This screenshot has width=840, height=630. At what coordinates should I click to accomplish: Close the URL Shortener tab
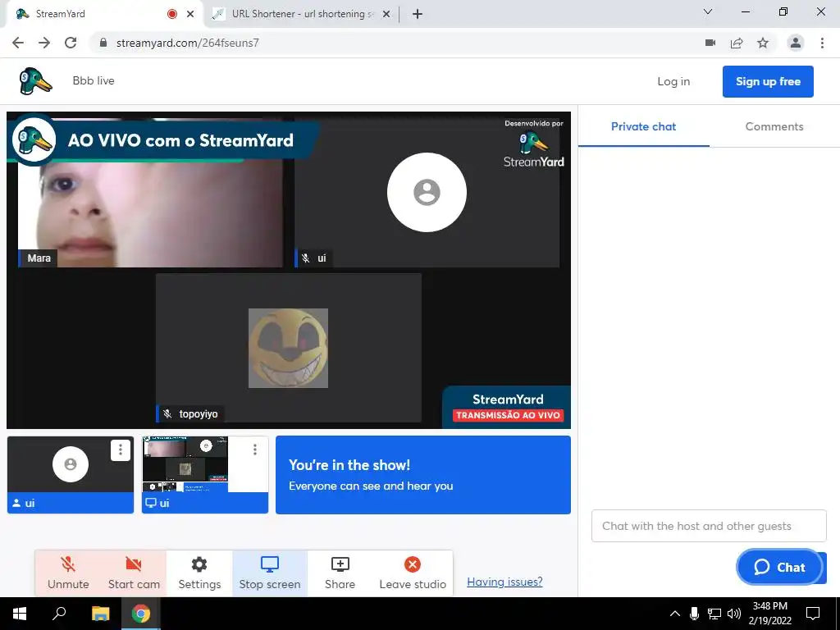[x=386, y=14]
